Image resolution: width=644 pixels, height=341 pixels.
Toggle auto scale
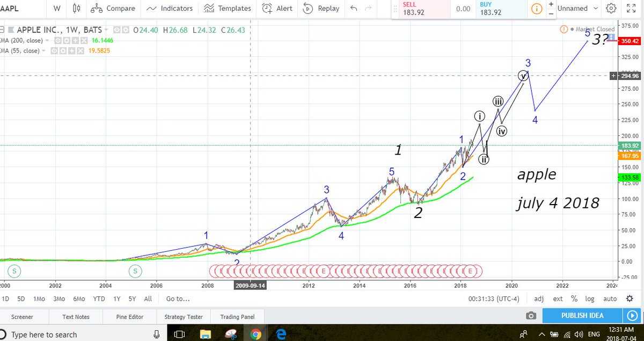pyautogui.click(x=610, y=299)
